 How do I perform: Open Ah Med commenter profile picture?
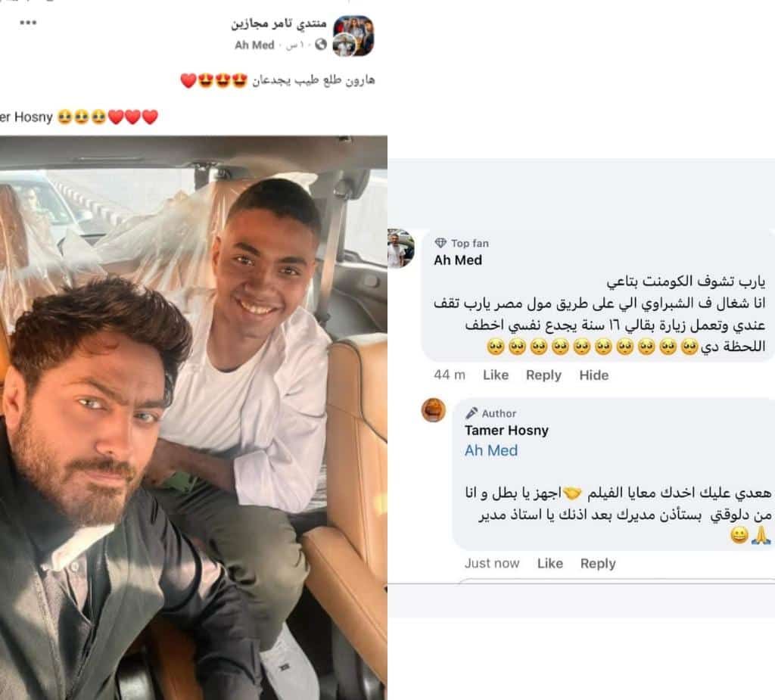401,248
